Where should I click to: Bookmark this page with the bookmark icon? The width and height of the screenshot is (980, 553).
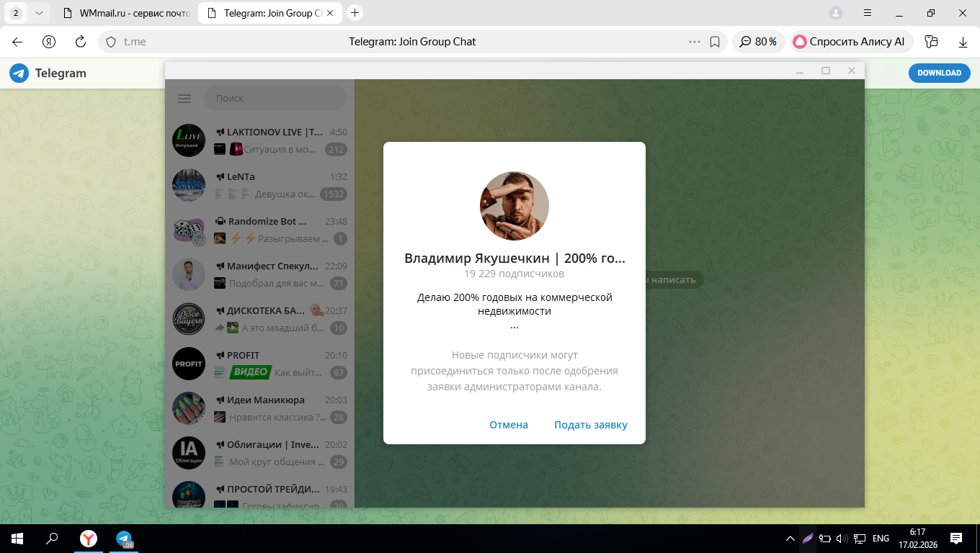point(715,42)
